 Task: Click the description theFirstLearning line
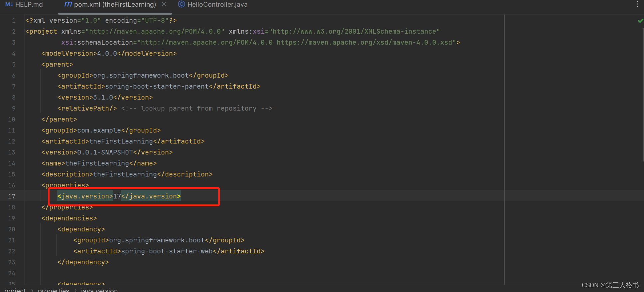click(x=127, y=174)
